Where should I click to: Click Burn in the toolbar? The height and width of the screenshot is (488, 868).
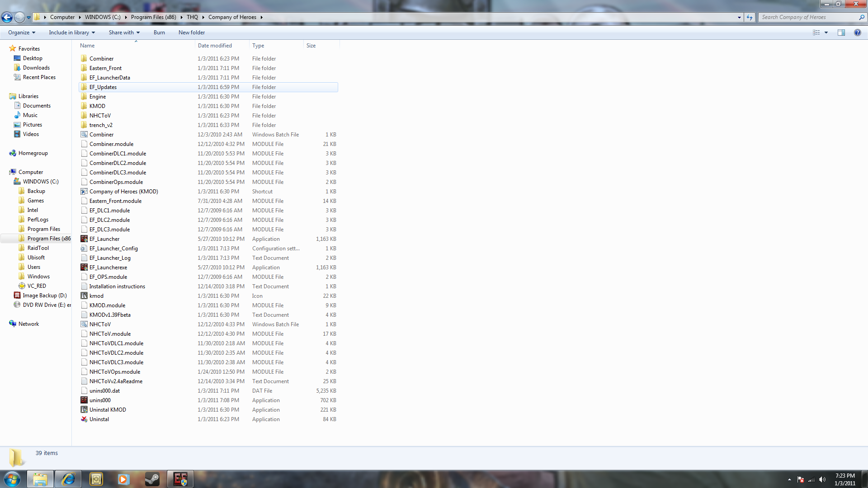pos(159,33)
